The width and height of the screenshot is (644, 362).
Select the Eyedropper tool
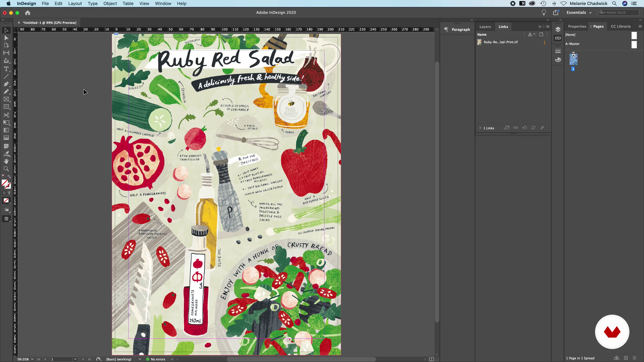point(6,154)
